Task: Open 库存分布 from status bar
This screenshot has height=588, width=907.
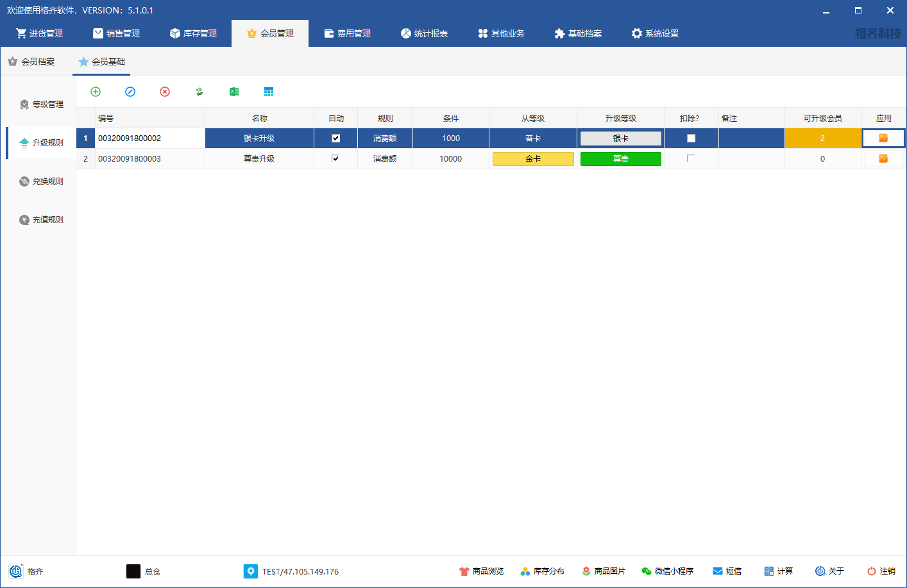Action: click(543, 571)
